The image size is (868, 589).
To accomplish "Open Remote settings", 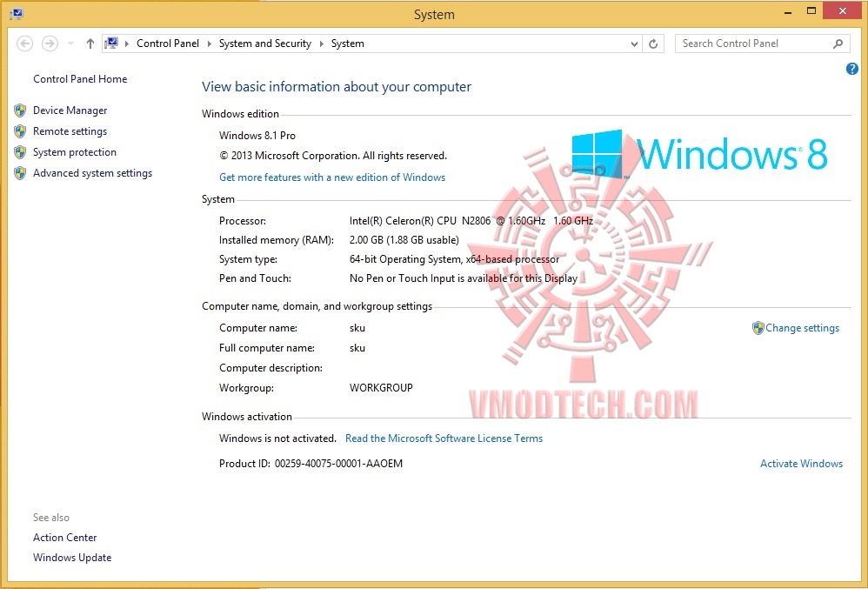I will (x=70, y=131).
